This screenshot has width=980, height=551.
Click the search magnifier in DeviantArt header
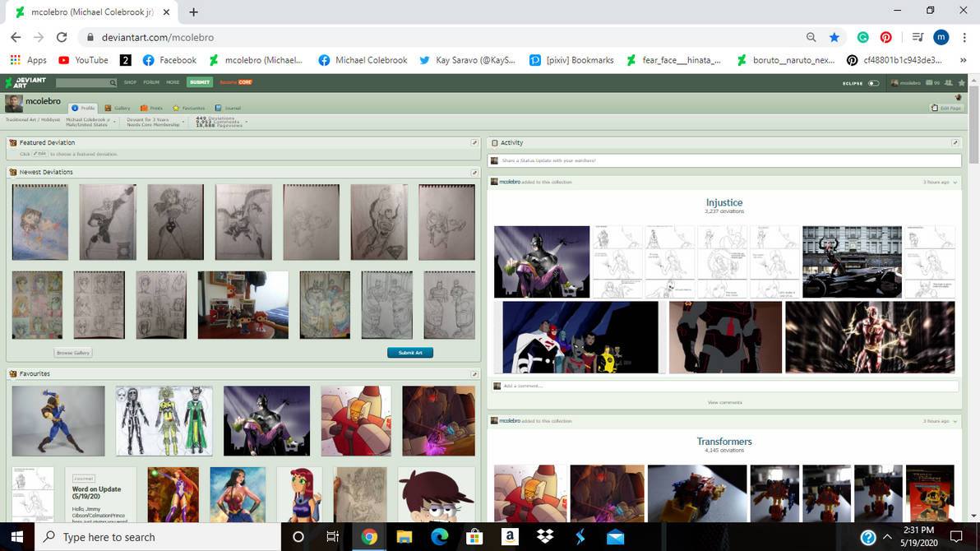click(113, 82)
